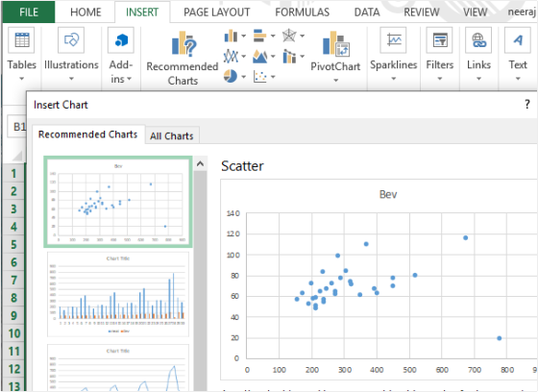Open the FILE menu
538x392 pixels.
tap(29, 12)
